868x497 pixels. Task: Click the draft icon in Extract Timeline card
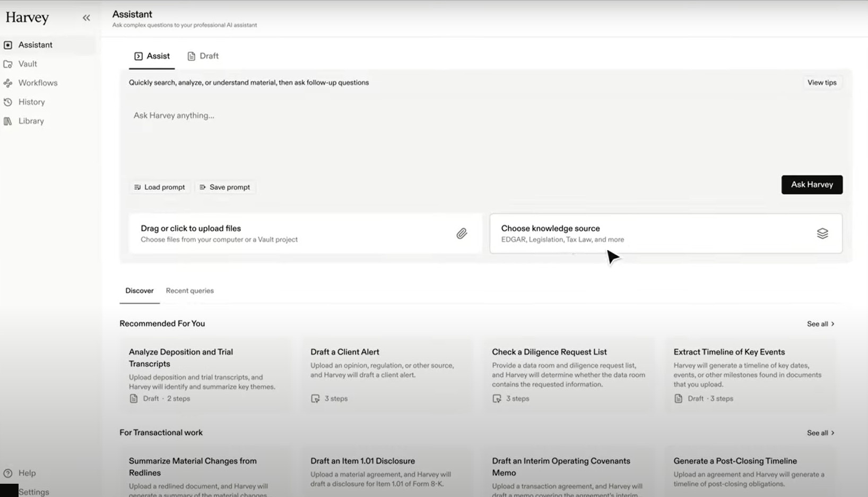tap(678, 399)
